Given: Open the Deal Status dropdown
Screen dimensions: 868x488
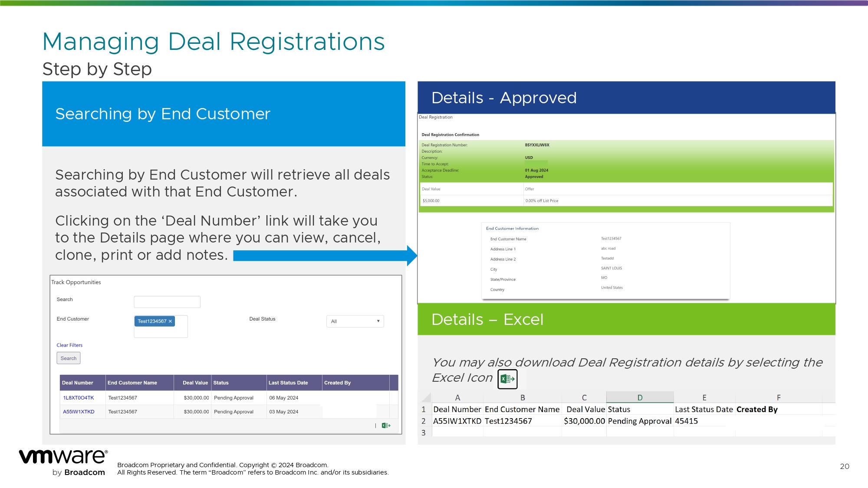Looking at the screenshot, I should click(x=355, y=321).
